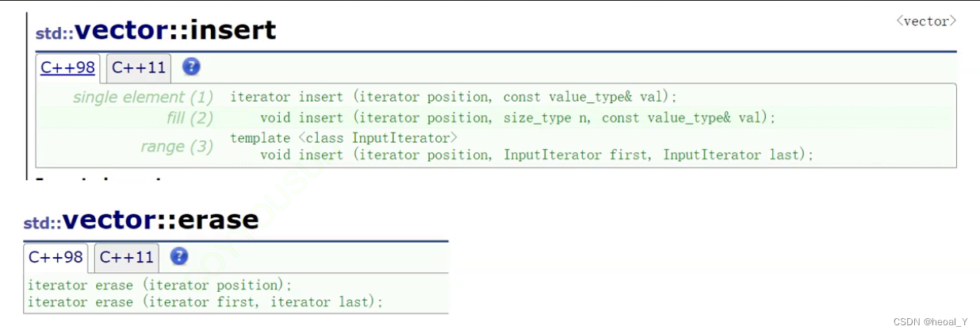
Task: Click the "range (3)" overload label
Action: pyautogui.click(x=177, y=146)
